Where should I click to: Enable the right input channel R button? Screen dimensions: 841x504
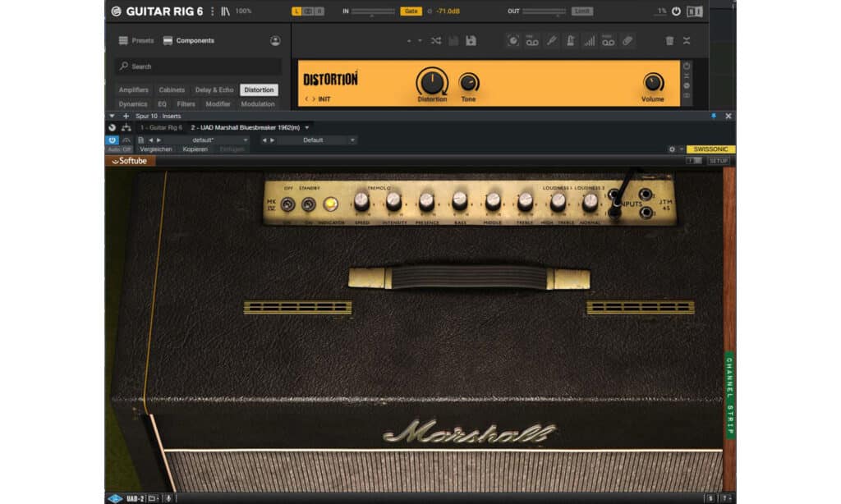[319, 11]
